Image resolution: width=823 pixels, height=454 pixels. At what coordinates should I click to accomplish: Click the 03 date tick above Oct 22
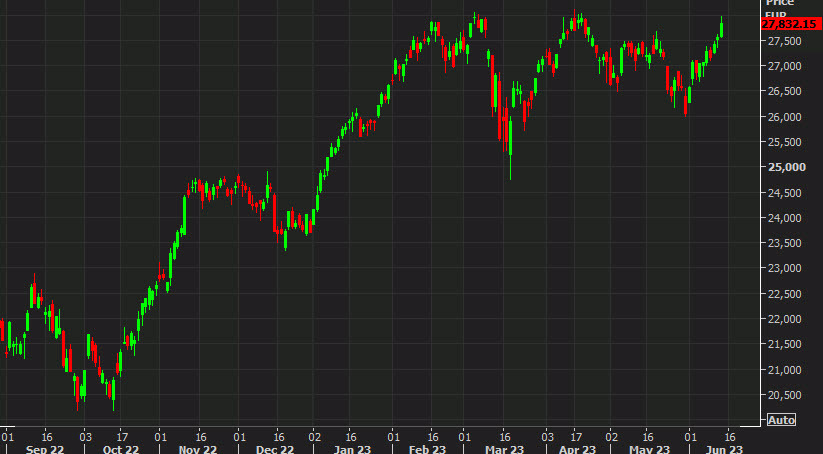(85, 437)
